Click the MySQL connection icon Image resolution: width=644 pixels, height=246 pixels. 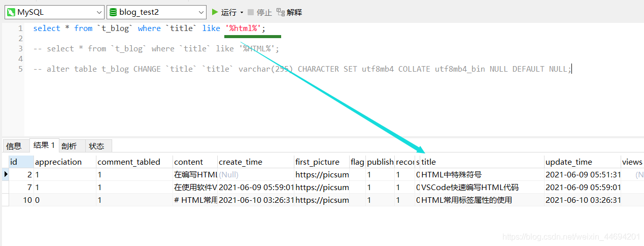pyautogui.click(x=10, y=12)
